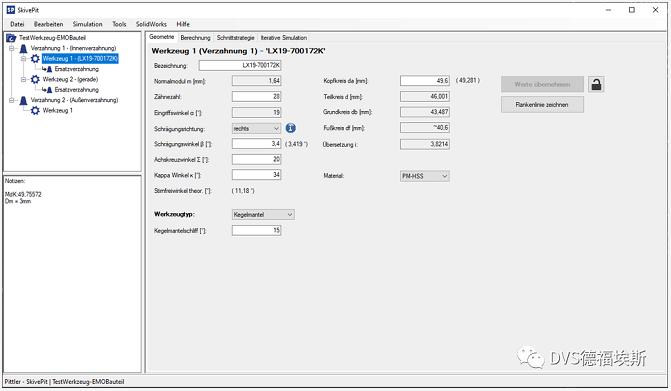Select Werkzeug 1 - (LX19-700172K) tree item

[x=80, y=59]
